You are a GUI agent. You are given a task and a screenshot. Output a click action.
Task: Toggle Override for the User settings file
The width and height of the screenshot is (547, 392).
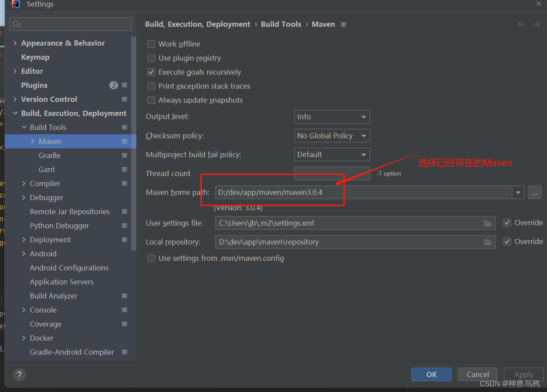coord(507,223)
